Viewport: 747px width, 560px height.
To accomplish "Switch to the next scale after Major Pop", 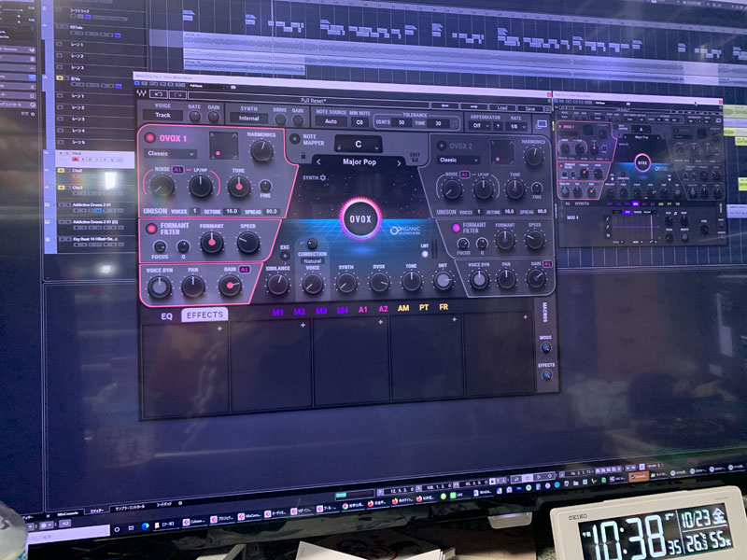I will (x=399, y=162).
